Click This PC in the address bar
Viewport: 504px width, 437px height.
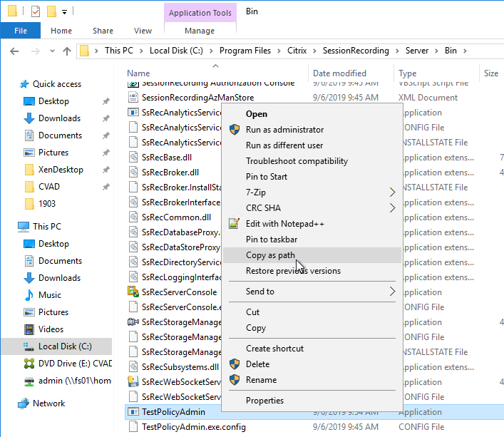coord(118,51)
